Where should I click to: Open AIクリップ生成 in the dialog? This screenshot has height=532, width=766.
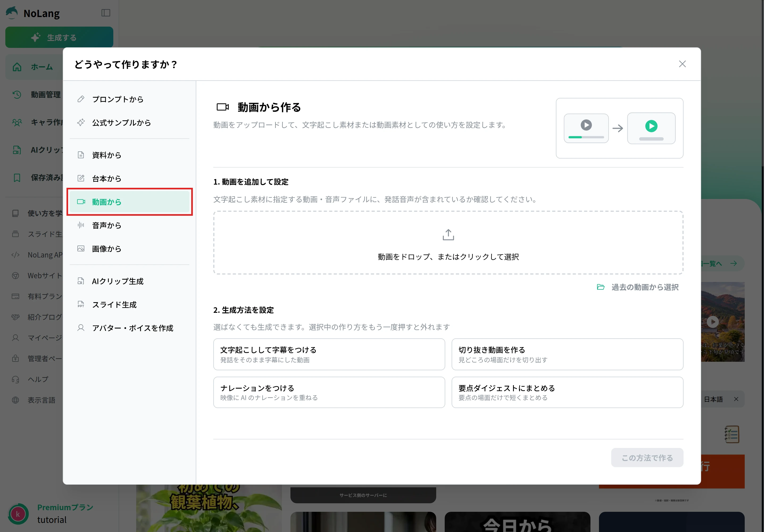click(x=129, y=281)
